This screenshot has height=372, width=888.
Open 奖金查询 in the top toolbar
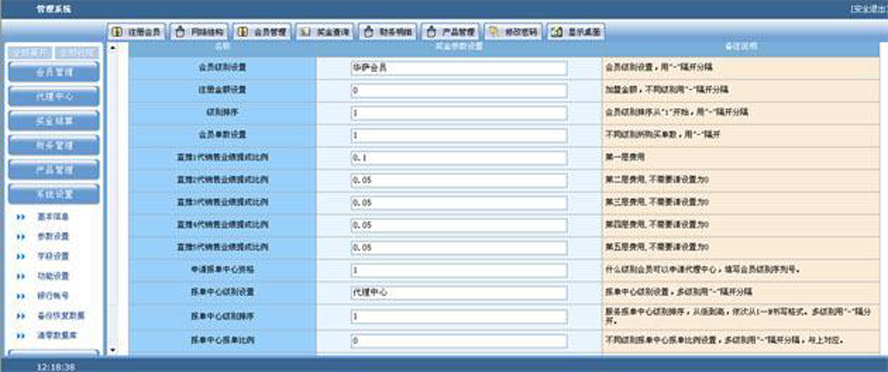325,32
